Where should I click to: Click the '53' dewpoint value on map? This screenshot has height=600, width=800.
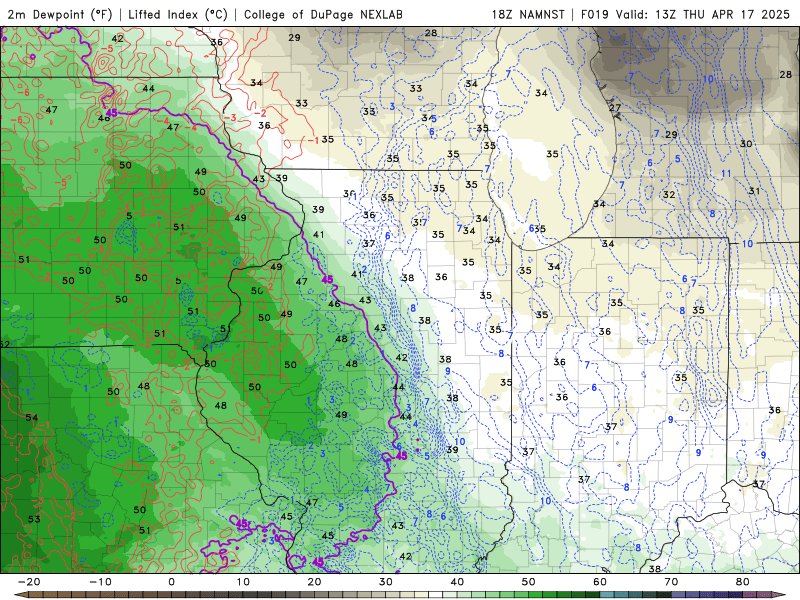(x=34, y=519)
